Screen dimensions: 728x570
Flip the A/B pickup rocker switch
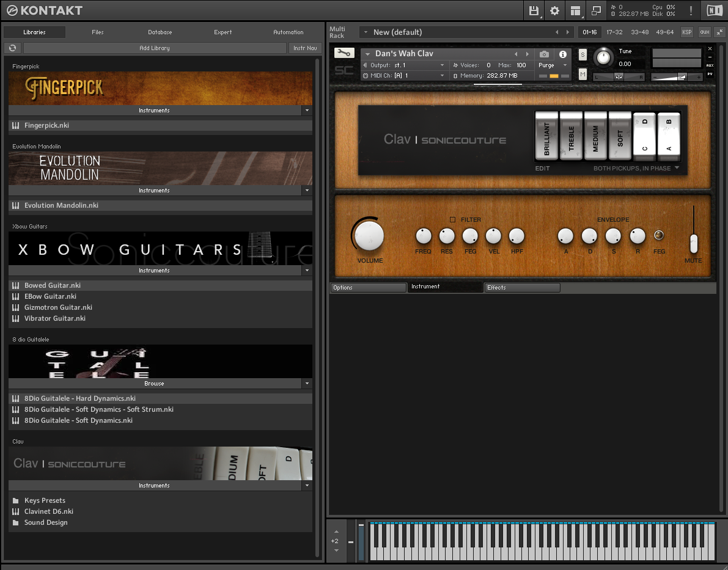669,136
